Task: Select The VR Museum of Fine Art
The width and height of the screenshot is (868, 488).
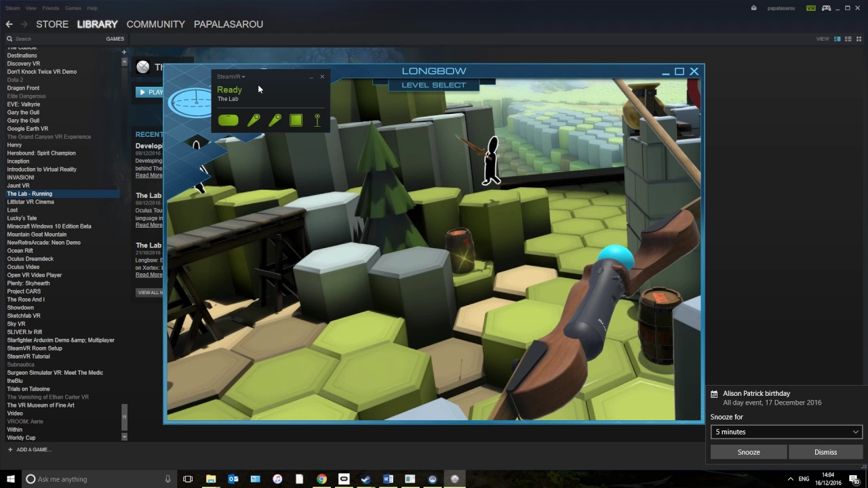Action: click(41, 405)
